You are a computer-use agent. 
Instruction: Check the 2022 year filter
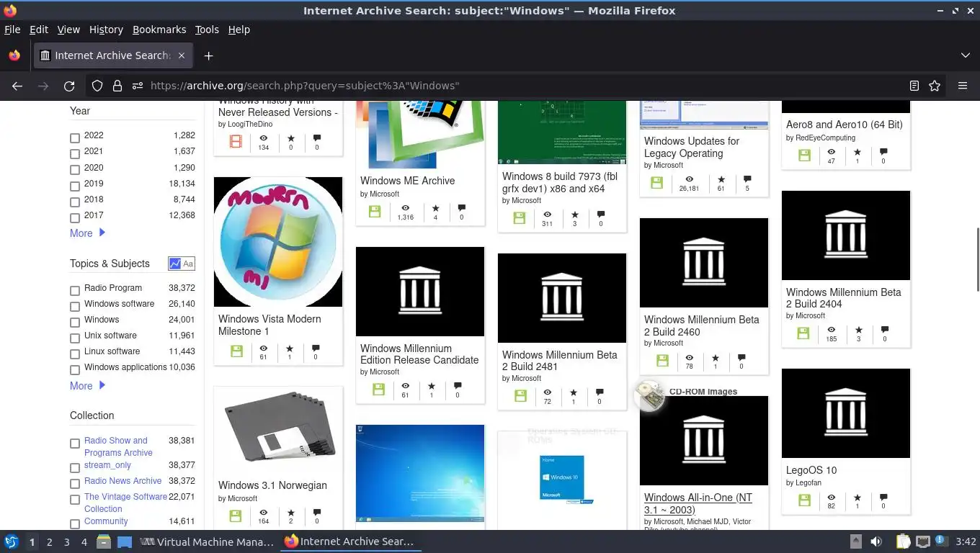[x=75, y=138]
